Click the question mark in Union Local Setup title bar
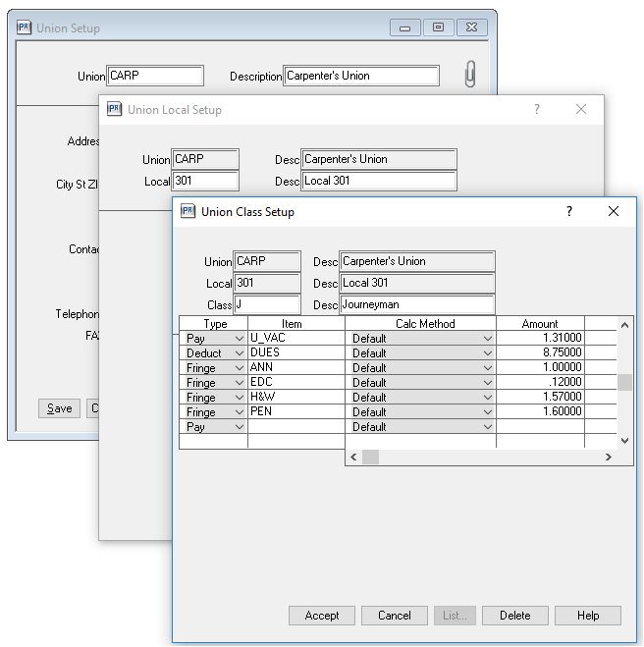This screenshot has height=647, width=644. coord(537,109)
